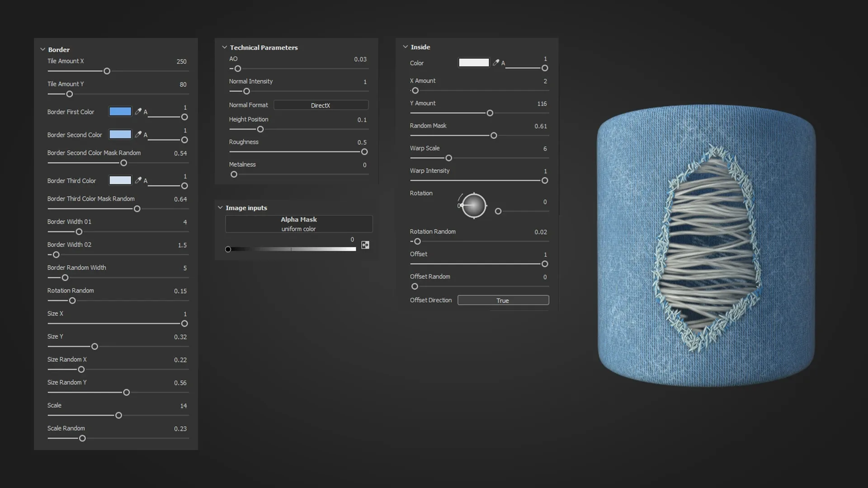
Task: Open the Alpha Mask uniform color input
Action: pyautogui.click(x=298, y=224)
